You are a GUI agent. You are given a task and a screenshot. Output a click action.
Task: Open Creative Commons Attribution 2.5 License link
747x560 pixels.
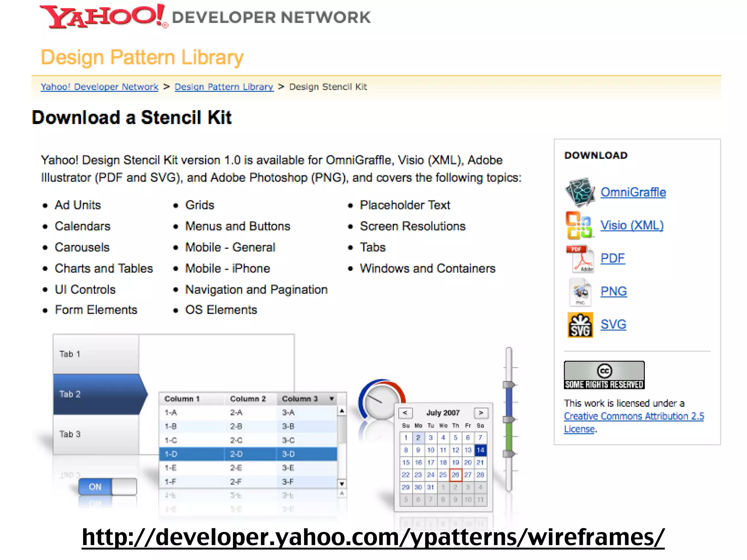point(634,416)
